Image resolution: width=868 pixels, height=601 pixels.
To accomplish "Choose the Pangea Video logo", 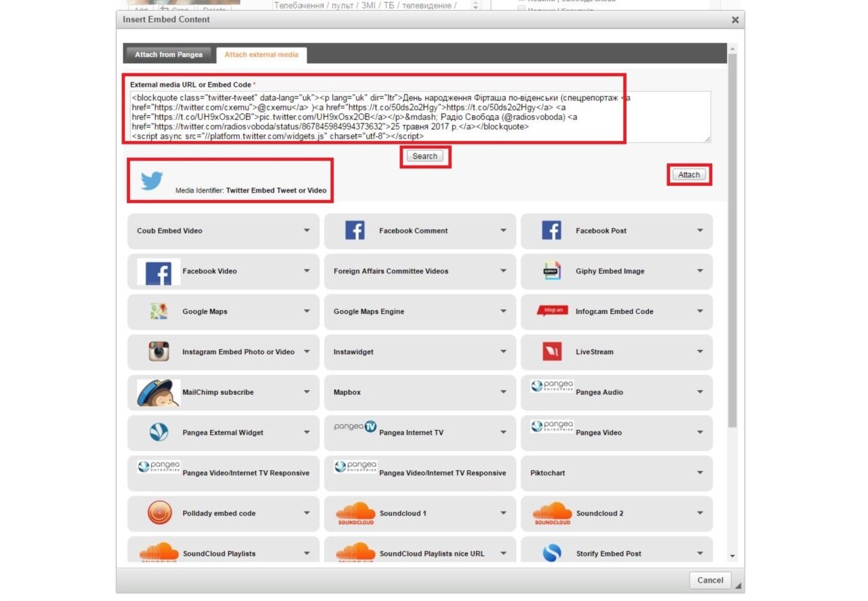I will (552, 426).
